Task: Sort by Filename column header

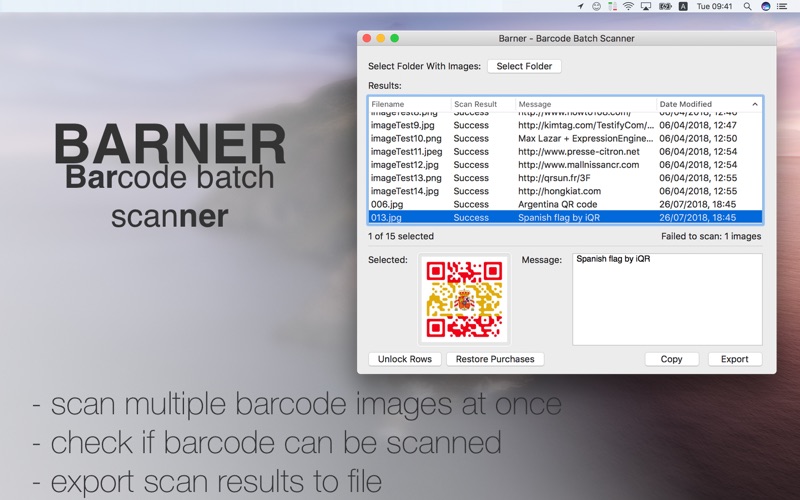Action: tap(410, 104)
